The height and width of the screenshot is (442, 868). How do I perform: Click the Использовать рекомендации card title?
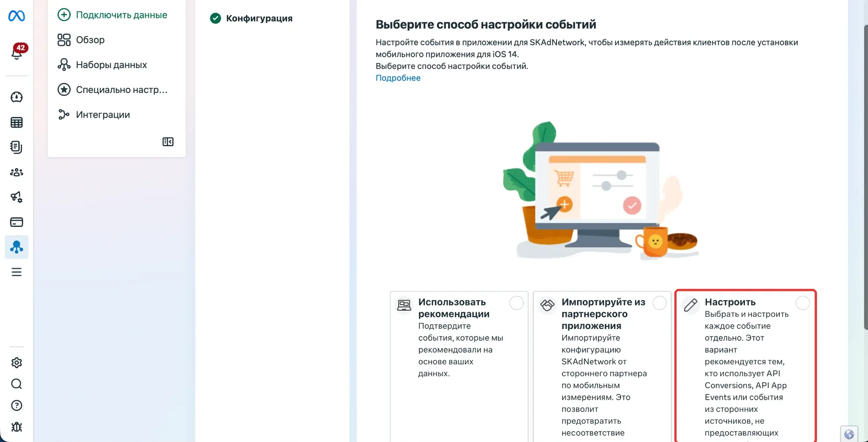pos(454,308)
